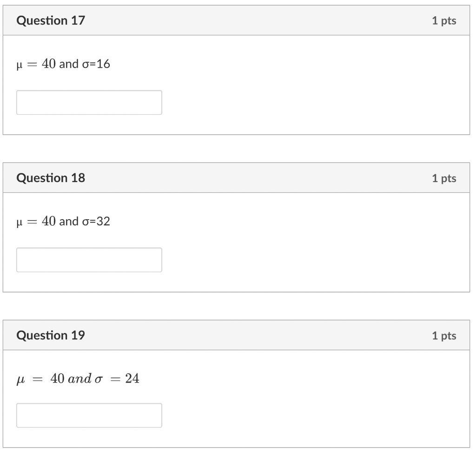Click the Question 18 panel body
The width and height of the screenshot is (476, 456).
point(279,241)
